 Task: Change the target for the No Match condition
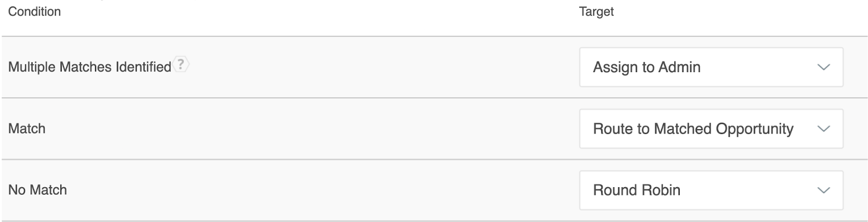pos(711,190)
